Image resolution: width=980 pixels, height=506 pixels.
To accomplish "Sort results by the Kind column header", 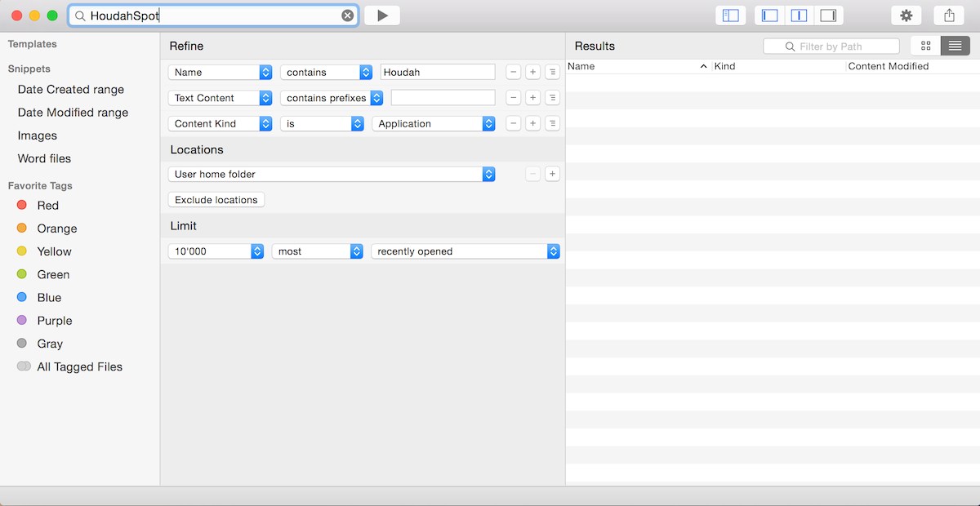I will tap(778, 66).
